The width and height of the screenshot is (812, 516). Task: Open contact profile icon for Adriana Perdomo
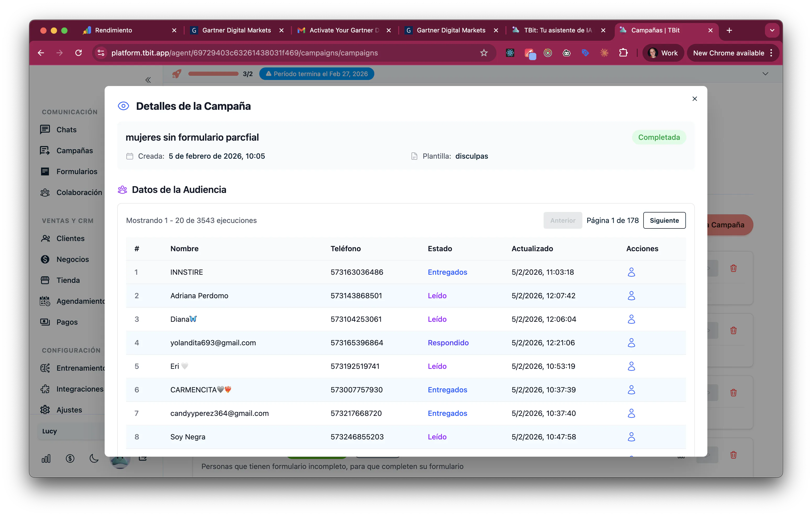pyautogui.click(x=631, y=296)
